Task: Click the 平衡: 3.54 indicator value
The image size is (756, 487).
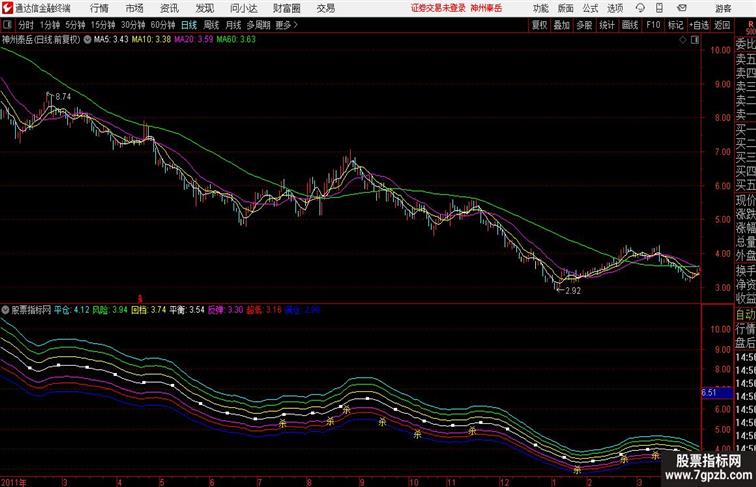Action: [187, 310]
